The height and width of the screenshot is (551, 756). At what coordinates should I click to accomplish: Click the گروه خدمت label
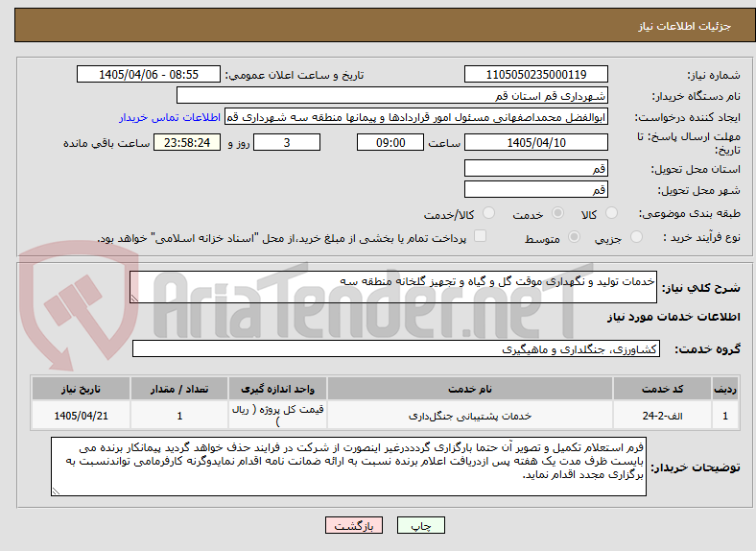pyautogui.click(x=707, y=349)
